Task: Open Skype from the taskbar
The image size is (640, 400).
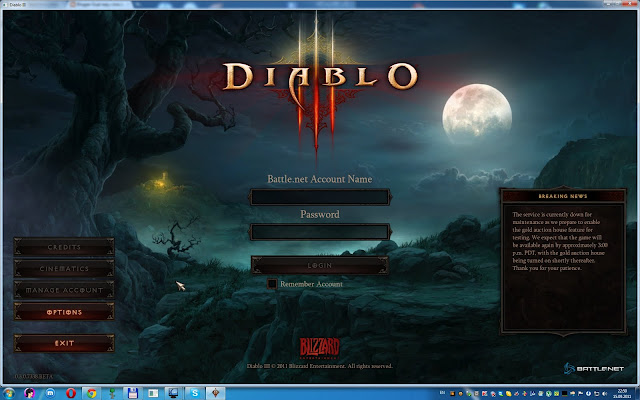Action: click(195, 393)
